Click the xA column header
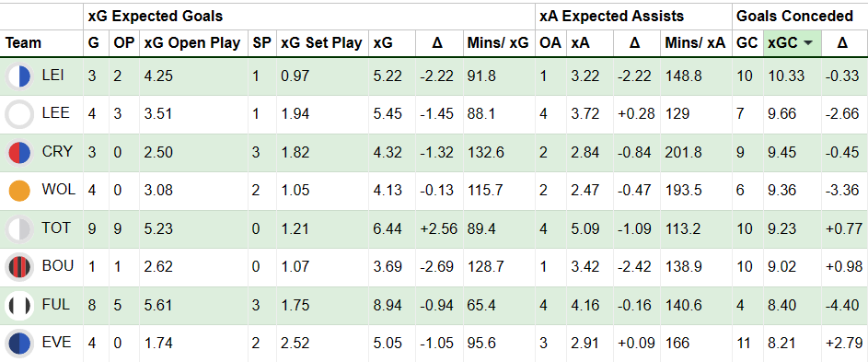The height and width of the screenshot is (362, 868). (580, 43)
